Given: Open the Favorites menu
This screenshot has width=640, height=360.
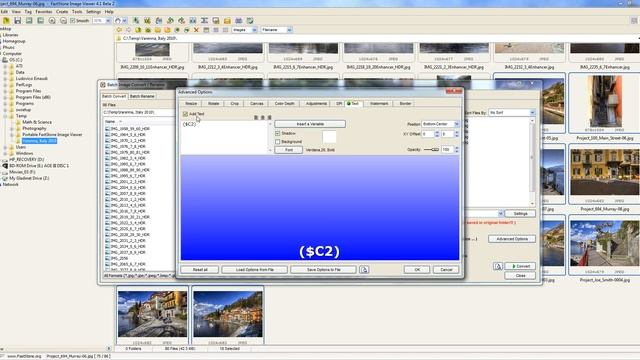Looking at the screenshot, I should tap(44, 12).
